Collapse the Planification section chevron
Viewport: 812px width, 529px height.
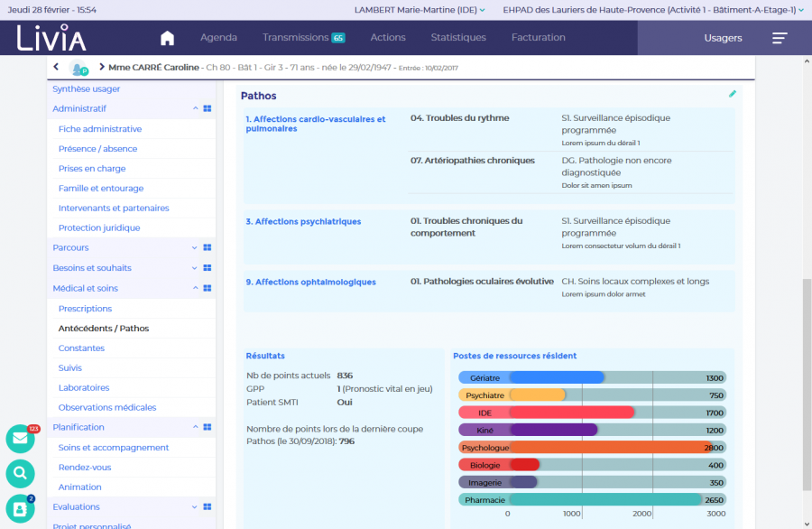(195, 427)
